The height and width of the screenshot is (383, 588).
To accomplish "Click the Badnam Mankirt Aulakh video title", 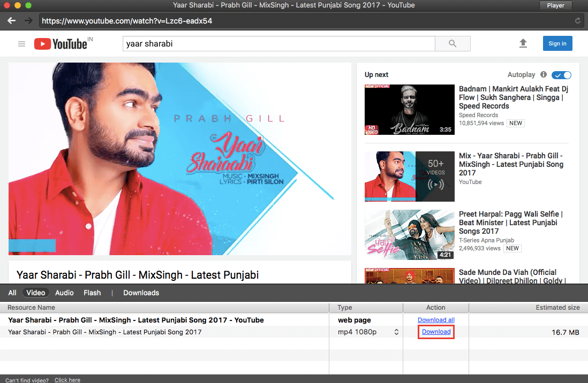I will 514,97.
